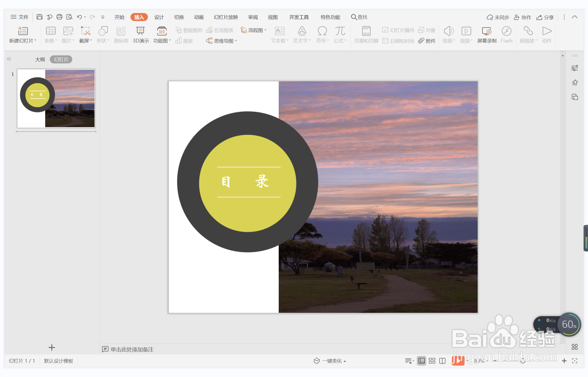588x377 pixels.
Task: Collapse the slide panel with double chevron
Action: pyautogui.click(x=9, y=59)
